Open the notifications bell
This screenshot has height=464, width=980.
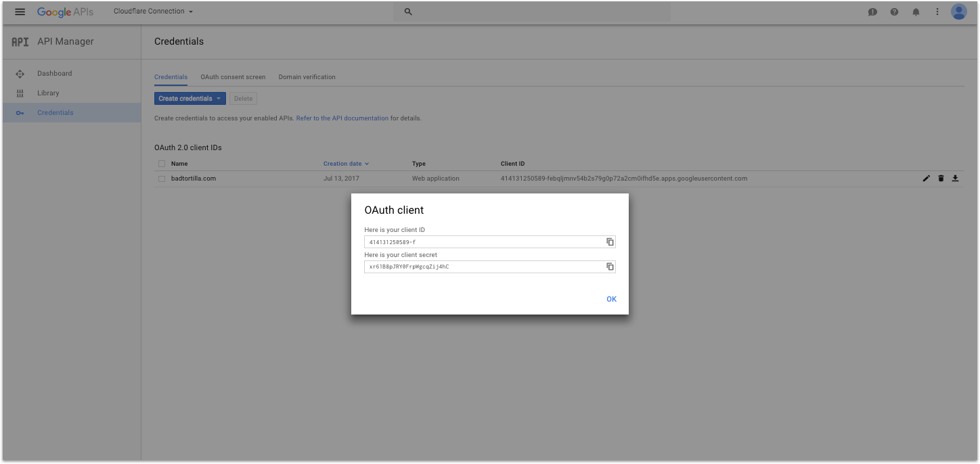tap(916, 11)
